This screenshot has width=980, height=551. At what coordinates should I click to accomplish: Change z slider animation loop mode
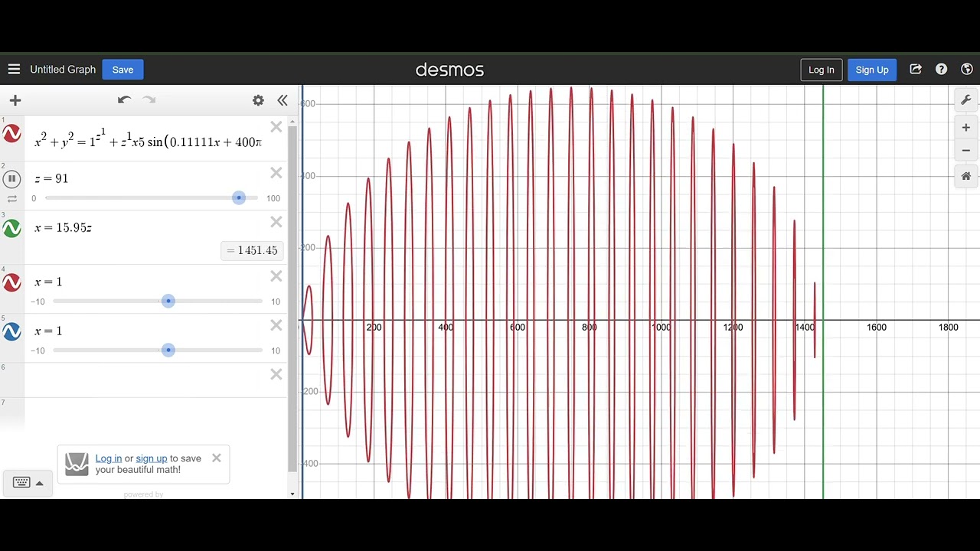click(12, 199)
